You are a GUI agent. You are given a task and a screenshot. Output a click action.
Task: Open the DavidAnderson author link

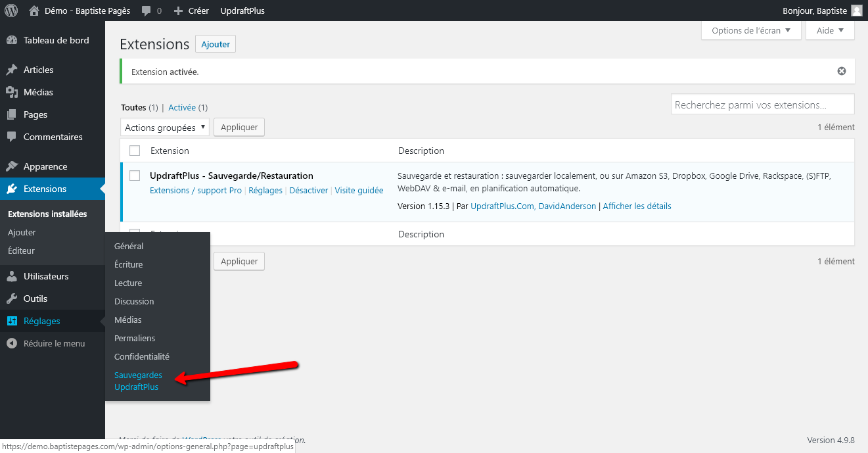point(567,206)
